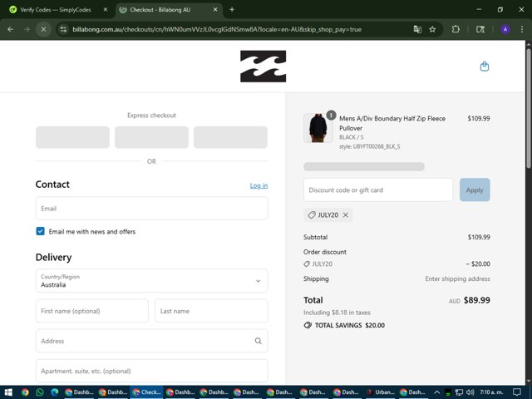Go back to the previous page
This screenshot has height=399, width=532.
pyautogui.click(x=11, y=30)
